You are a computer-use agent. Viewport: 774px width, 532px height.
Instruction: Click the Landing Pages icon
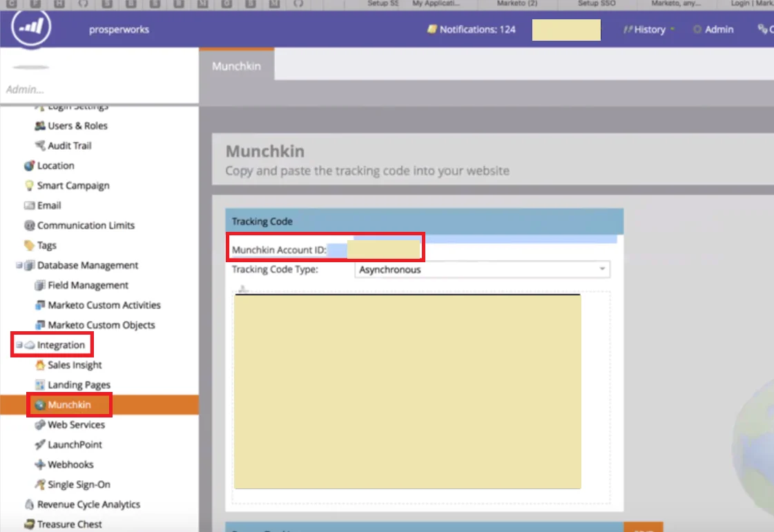pos(40,385)
